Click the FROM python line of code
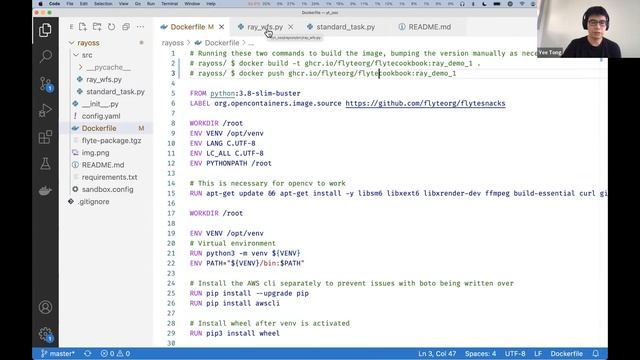 [245, 93]
